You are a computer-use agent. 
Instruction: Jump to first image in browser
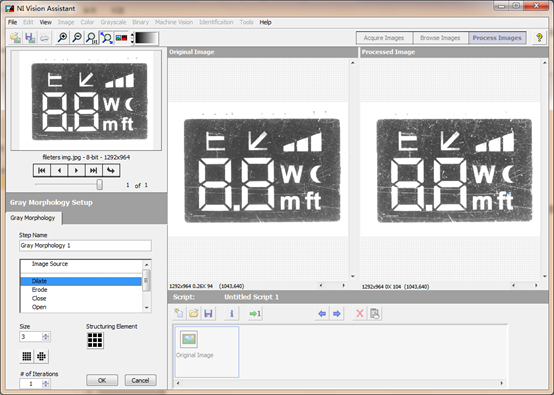point(42,170)
